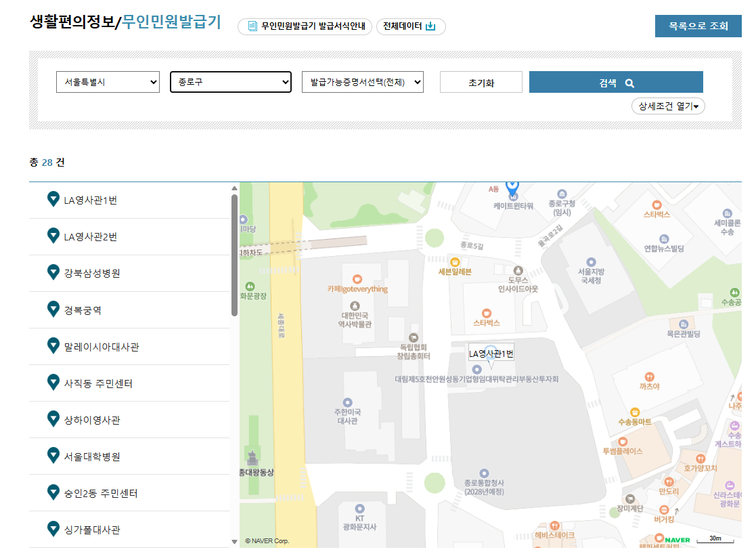Image resolution: width=756 pixels, height=554 pixels.
Task: Click the 말레이시아대사관 pin icon
Action: [x=53, y=345]
